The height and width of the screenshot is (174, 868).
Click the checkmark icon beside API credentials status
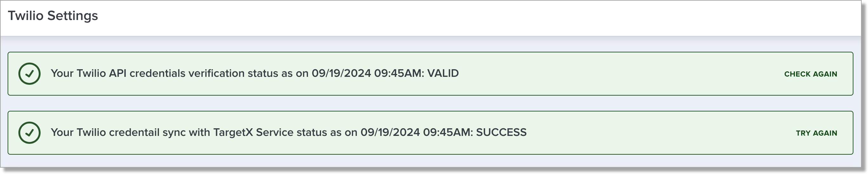click(30, 74)
